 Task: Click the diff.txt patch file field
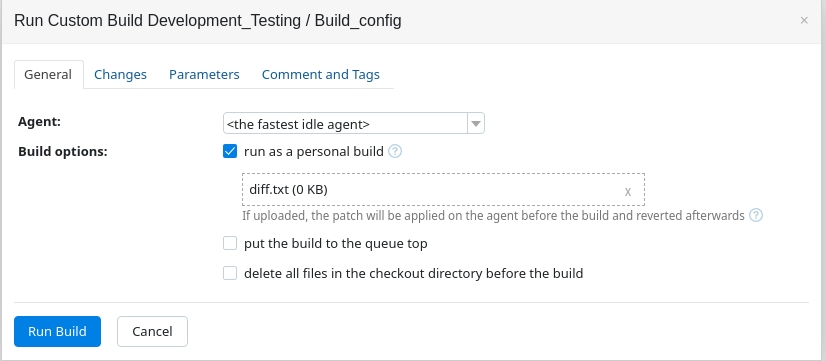(x=443, y=190)
